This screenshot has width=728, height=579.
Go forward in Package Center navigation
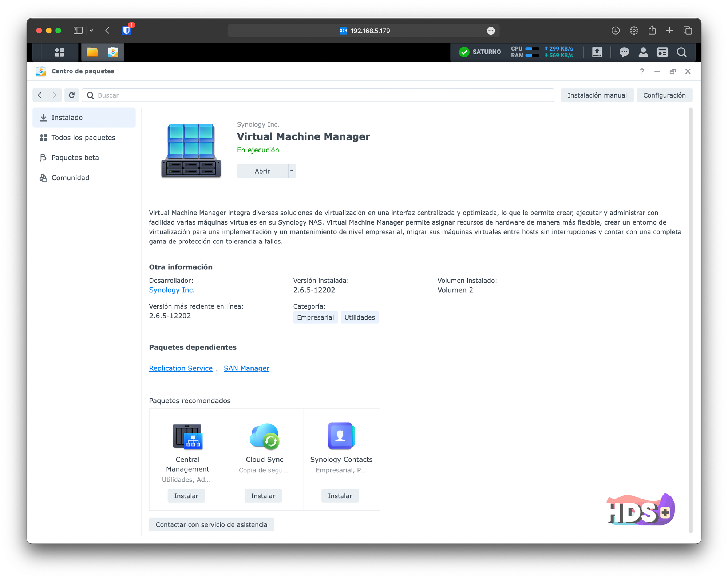55,95
